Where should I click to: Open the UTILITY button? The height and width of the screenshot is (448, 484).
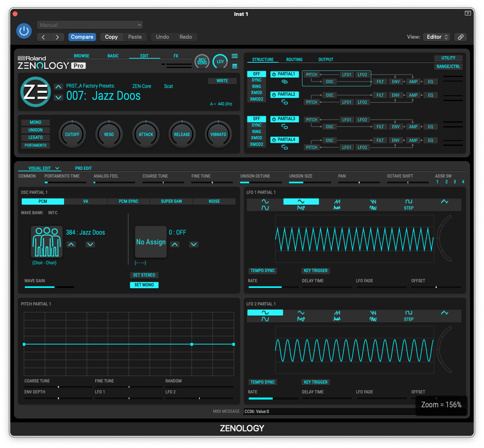448,58
